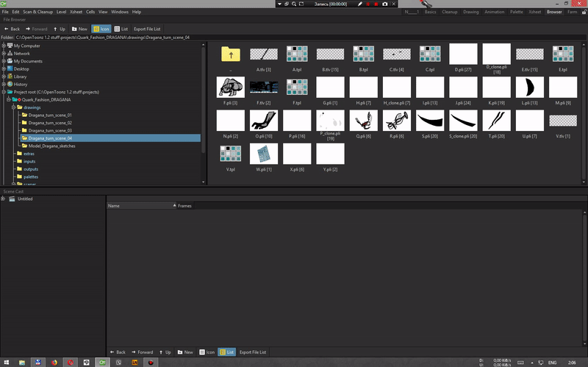Open the Windows menu
This screenshot has height=367, width=588.
tap(120, 12)
